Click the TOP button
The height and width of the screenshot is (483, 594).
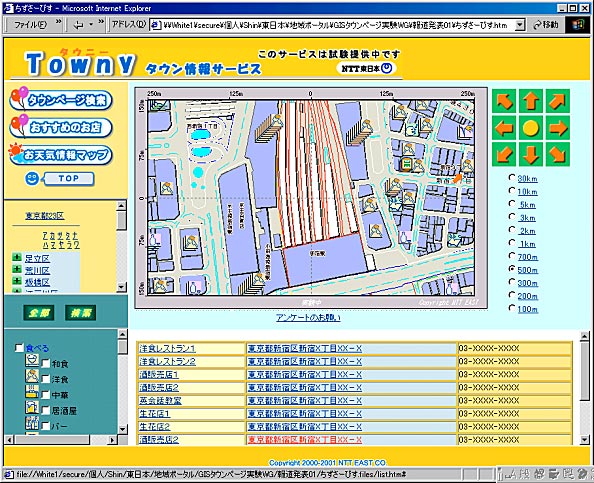[69, 179]
